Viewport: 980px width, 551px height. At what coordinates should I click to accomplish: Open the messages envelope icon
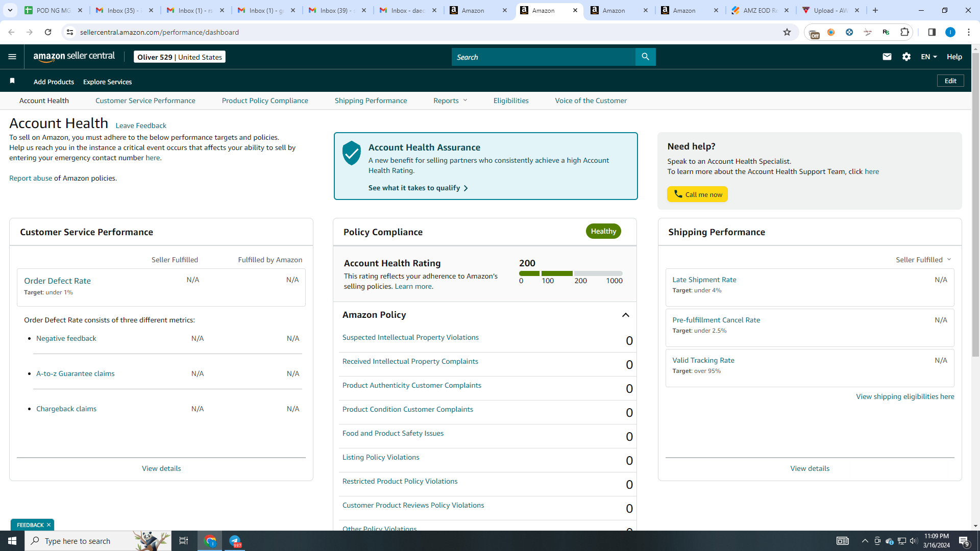click(x=887, y=57)
